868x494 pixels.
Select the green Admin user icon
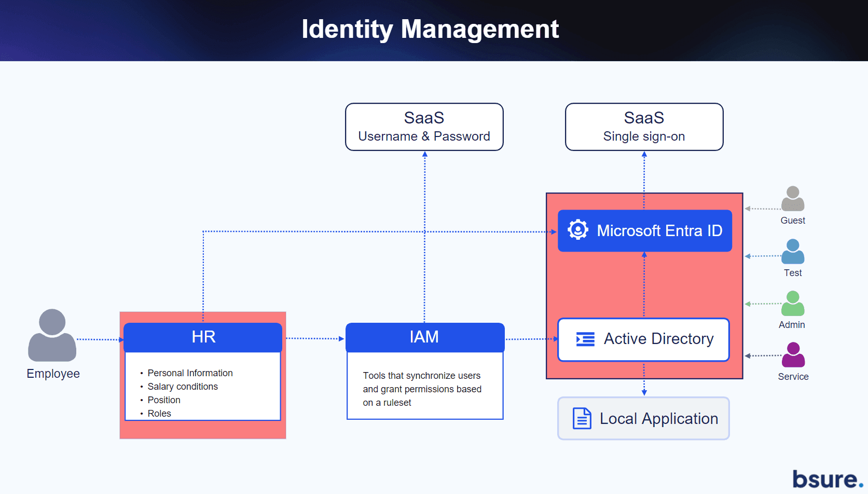click(x=793, y=303)
